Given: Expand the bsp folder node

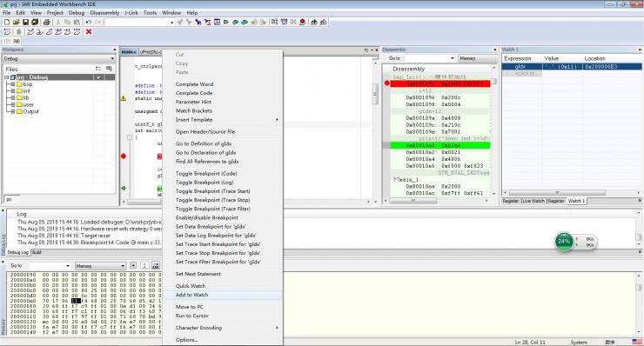Looking at the screenshot, I should [13, 84].
